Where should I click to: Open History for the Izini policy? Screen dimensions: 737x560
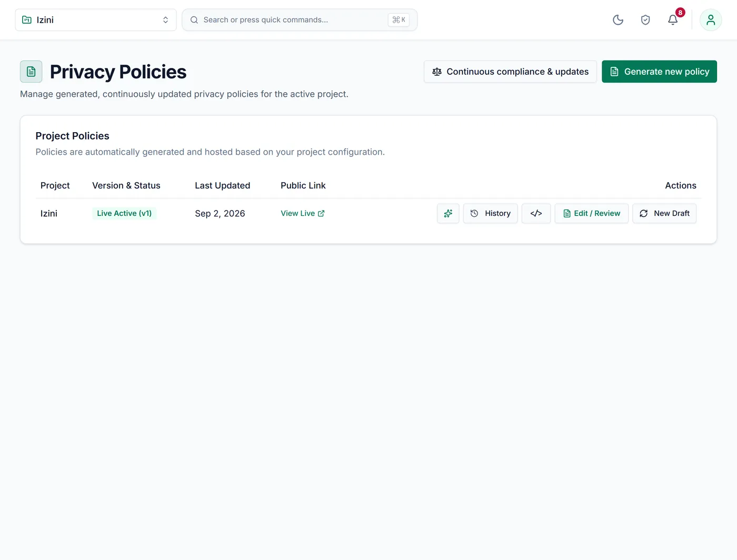pyautogui.click(x=490, y=213)
